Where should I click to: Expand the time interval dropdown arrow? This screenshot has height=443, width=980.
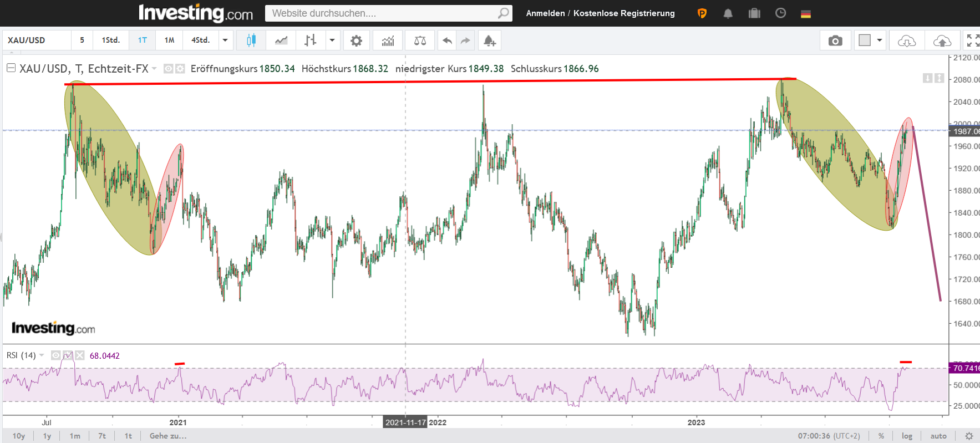pos(225,40)
